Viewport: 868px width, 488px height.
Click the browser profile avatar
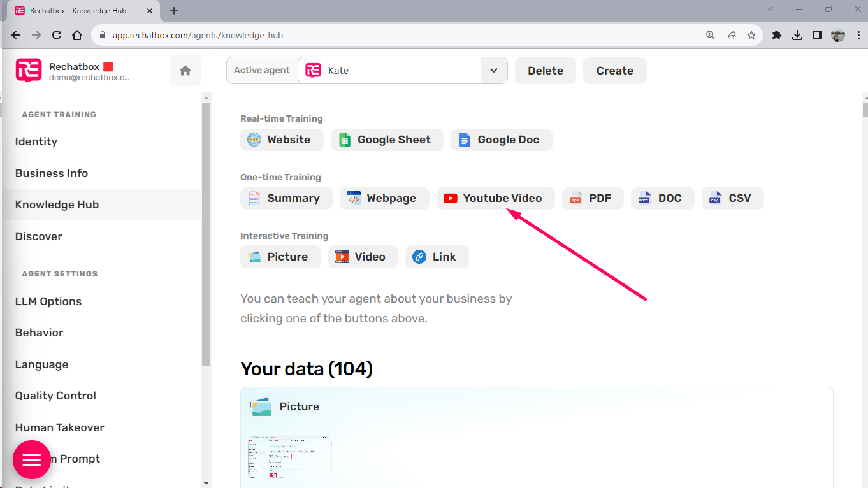(838, 36)
